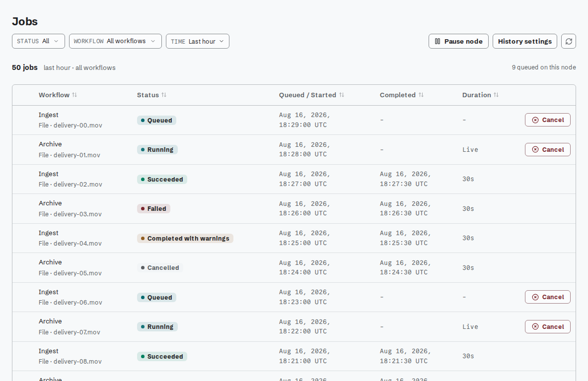Image resolution: width=588 pixels, height=381 pixels.
Task: Select File · delivery-03.mov row text
Action: point(70,214)
